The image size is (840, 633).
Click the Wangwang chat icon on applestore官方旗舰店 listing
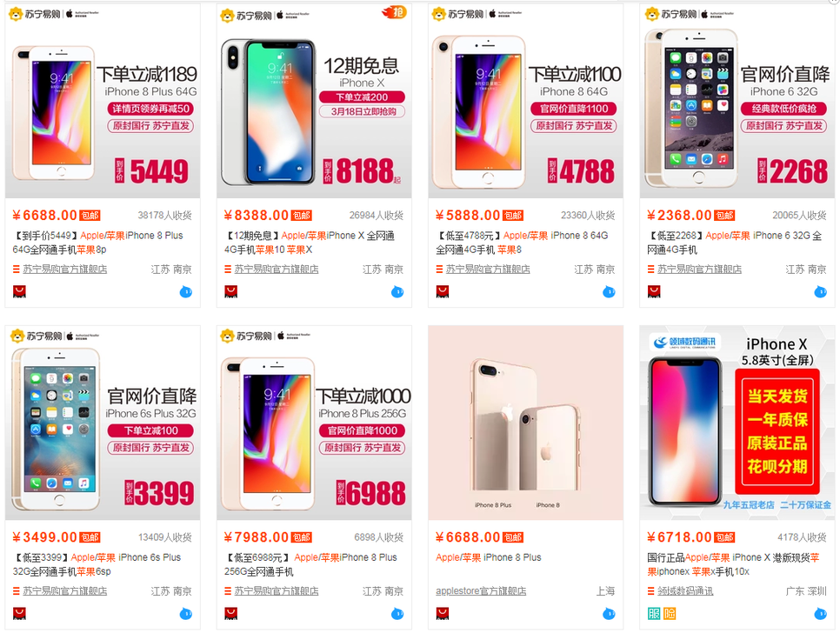[x=609, y=614]
